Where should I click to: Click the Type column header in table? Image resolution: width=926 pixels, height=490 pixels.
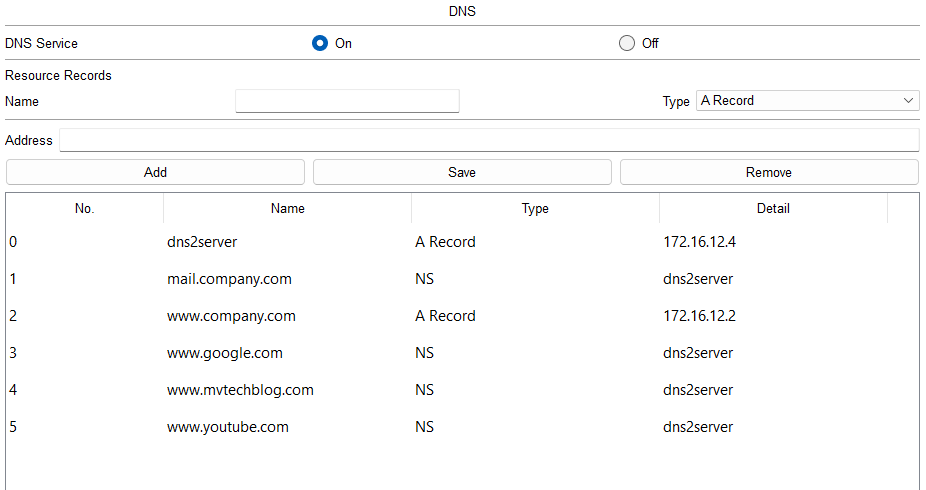pyautogui.click(x=535, y=208)
